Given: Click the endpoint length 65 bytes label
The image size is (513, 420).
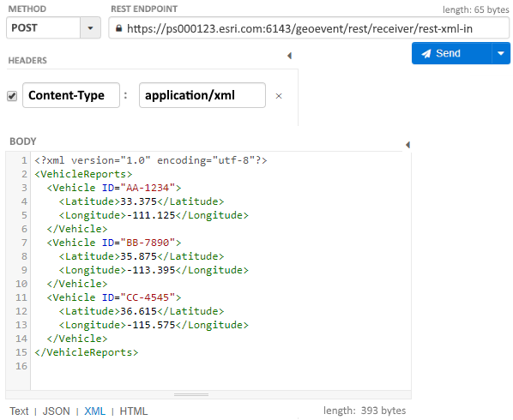Looking at the screenshot, I should point(476,9).
